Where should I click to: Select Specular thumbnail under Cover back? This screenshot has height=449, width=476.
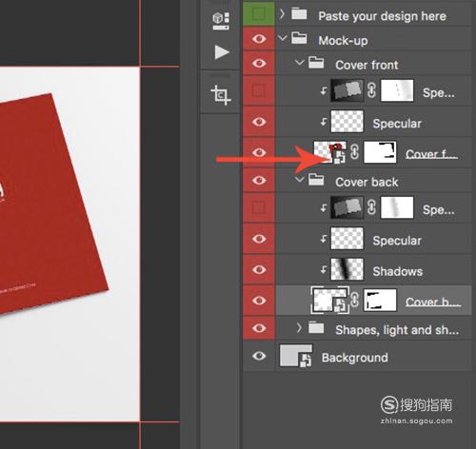point(347,239)
